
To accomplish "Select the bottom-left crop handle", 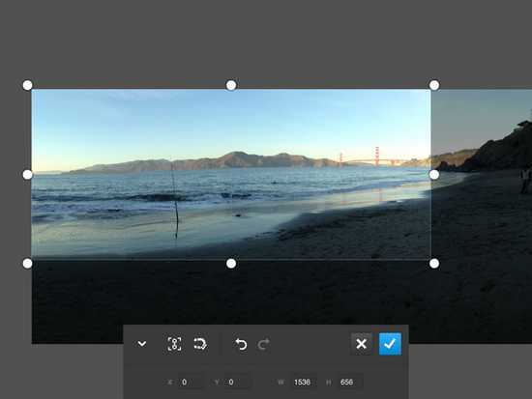I will point(27,264).
